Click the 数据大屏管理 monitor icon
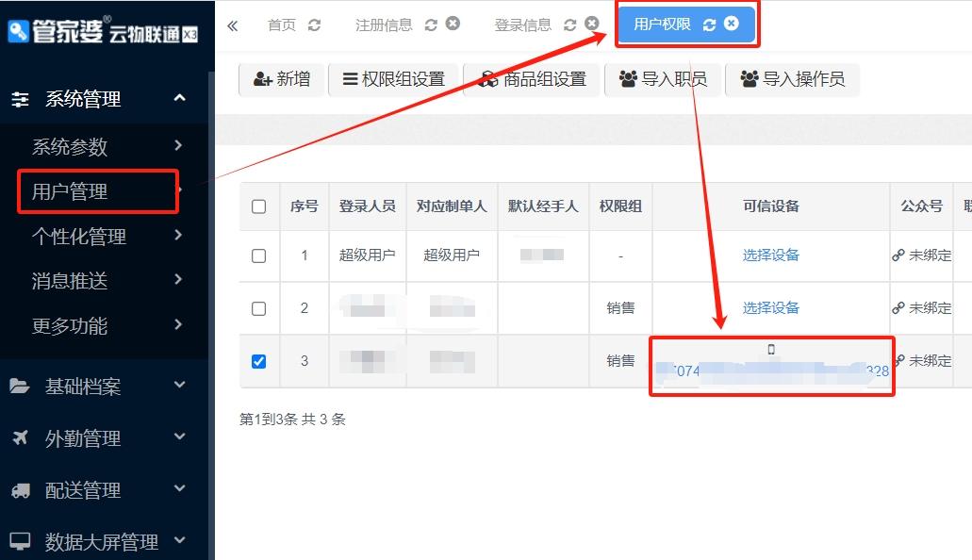Viewport: 972px width, 560px height. (20, 541)
